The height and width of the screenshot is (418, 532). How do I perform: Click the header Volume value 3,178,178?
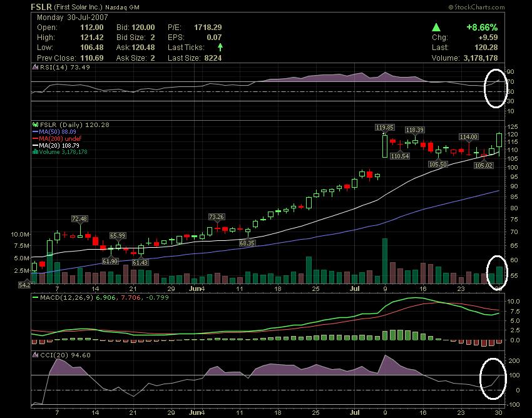pyautogui.click(x=481, y=58)
